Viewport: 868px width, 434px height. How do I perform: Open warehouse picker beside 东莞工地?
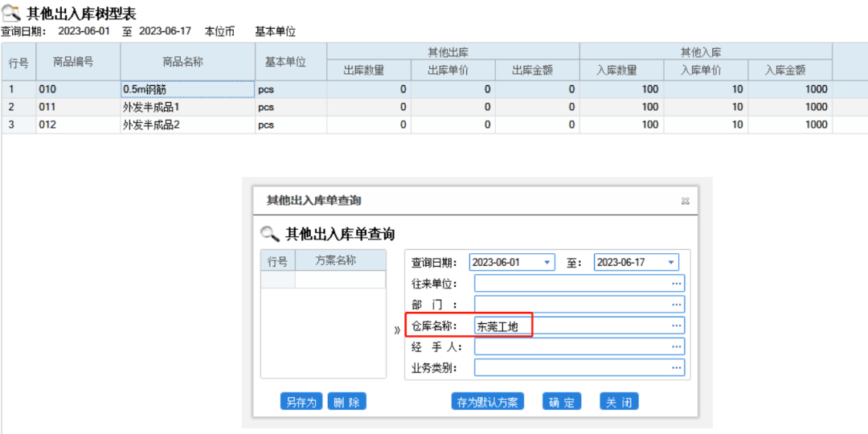pos(676,325)
